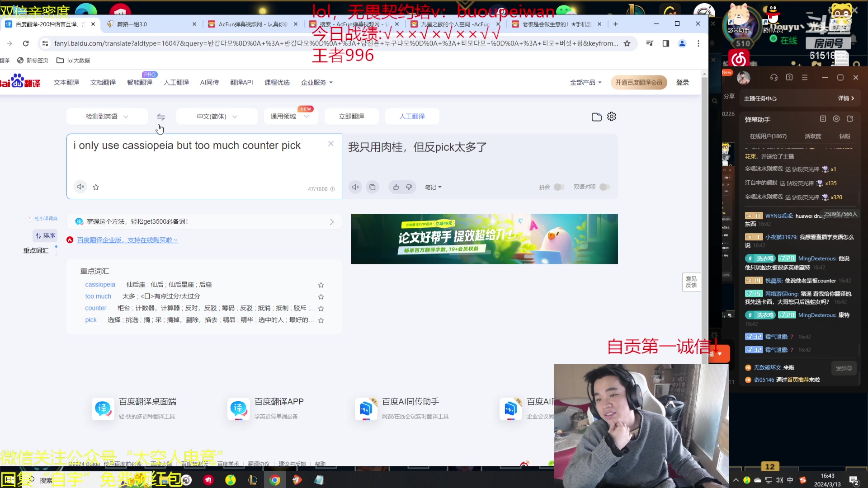Open the favorites folder icon
The image size is (868, 488).
point(596,117)
